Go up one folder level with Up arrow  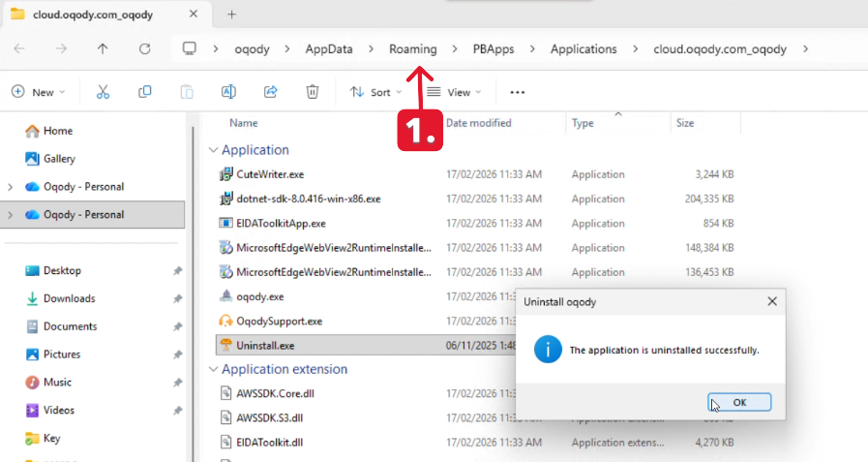pos(103,48)
